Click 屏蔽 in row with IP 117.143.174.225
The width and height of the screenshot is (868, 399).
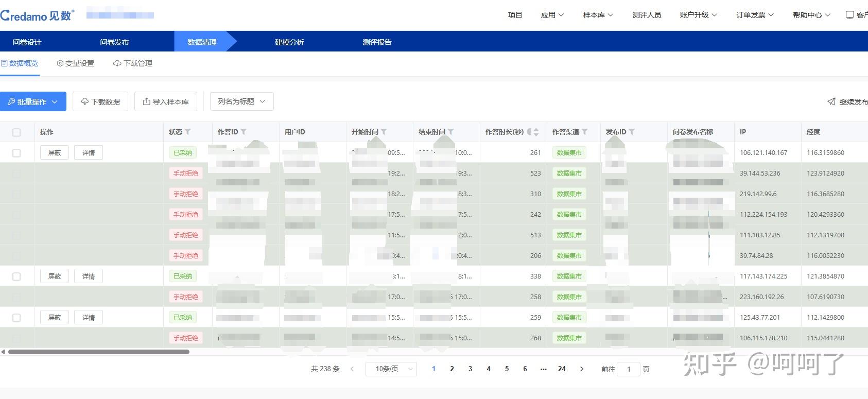[x=55, y=276]
